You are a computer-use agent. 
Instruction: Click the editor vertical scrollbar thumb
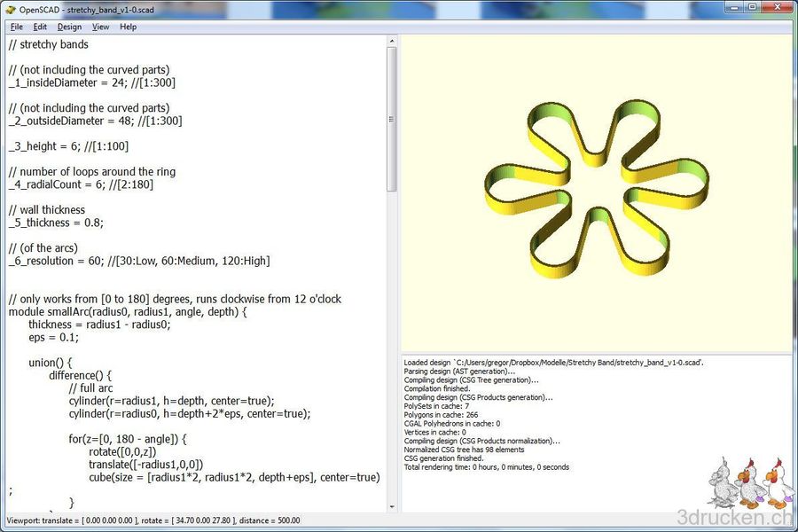click(391, 119)
